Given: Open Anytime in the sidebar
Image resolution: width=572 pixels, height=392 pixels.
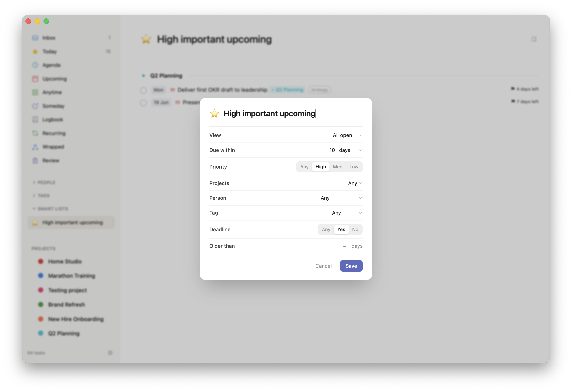Looking at the screenshot, I should pyautogui.click(x=71, y=92).
